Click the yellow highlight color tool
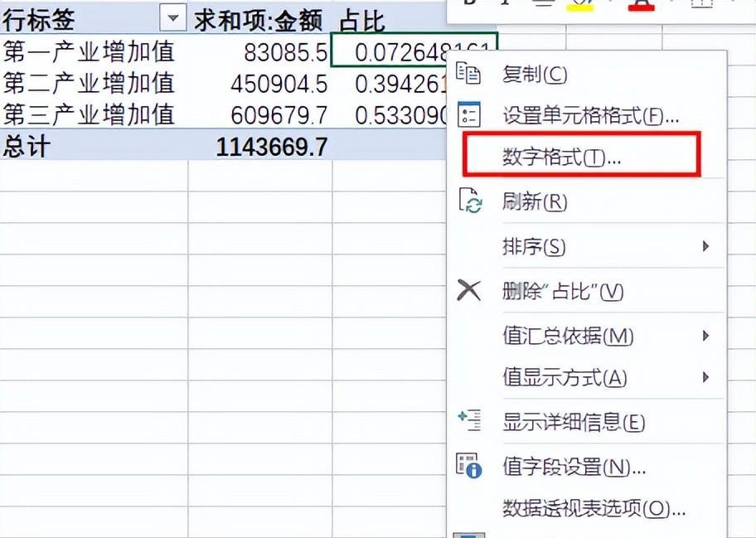Screen dimensions: 756x538 click(579, 6)
